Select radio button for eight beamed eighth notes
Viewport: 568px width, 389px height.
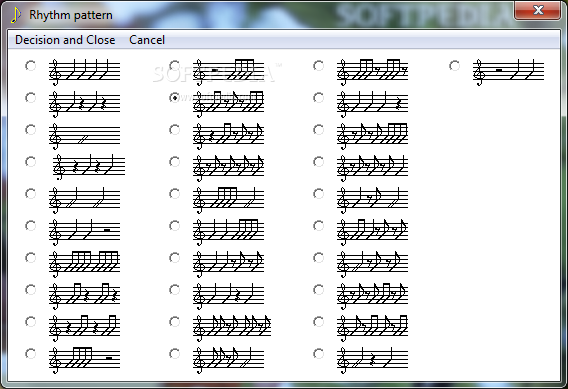(30, 258)
